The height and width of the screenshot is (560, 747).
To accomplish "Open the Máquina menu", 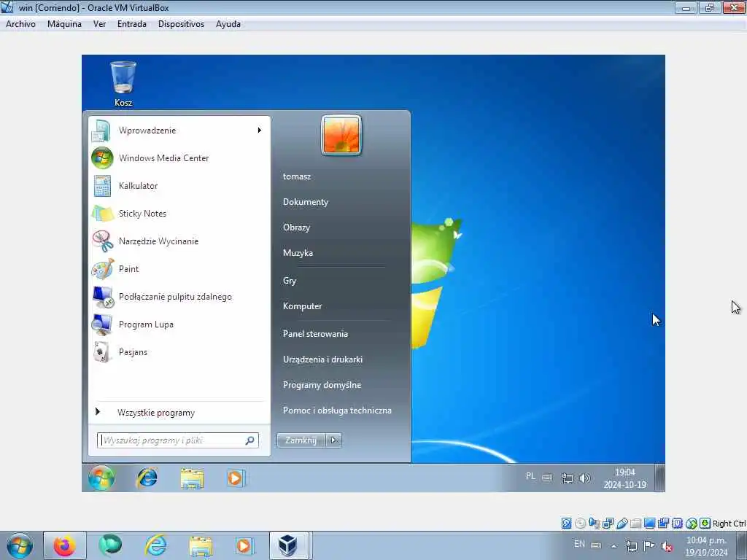I will click(64, 24).
